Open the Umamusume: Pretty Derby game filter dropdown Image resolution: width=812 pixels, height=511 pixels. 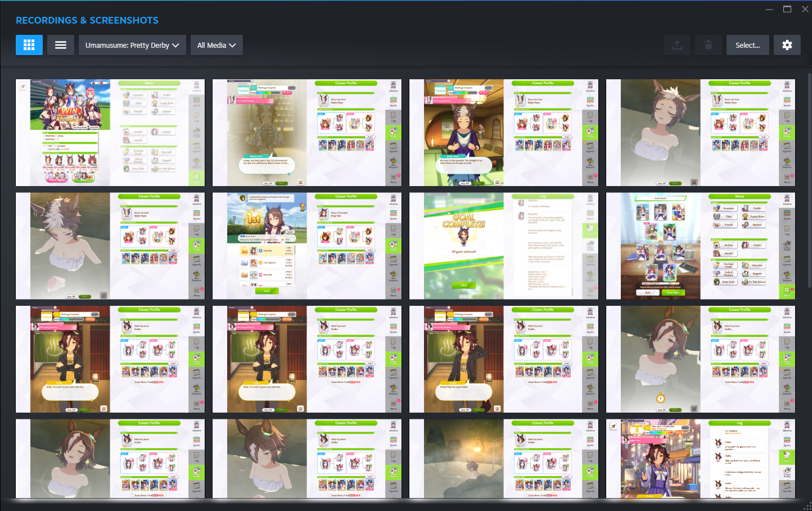[132, 45]
